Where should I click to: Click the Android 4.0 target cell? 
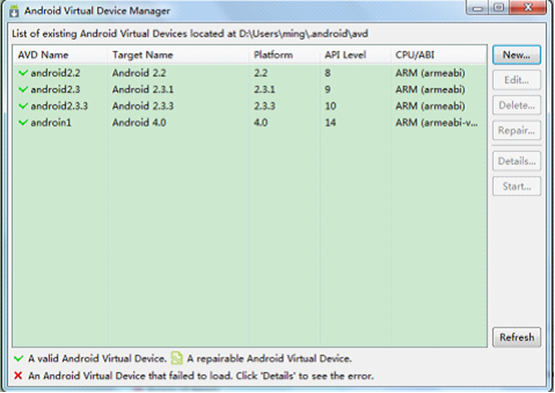coord(139,123)
